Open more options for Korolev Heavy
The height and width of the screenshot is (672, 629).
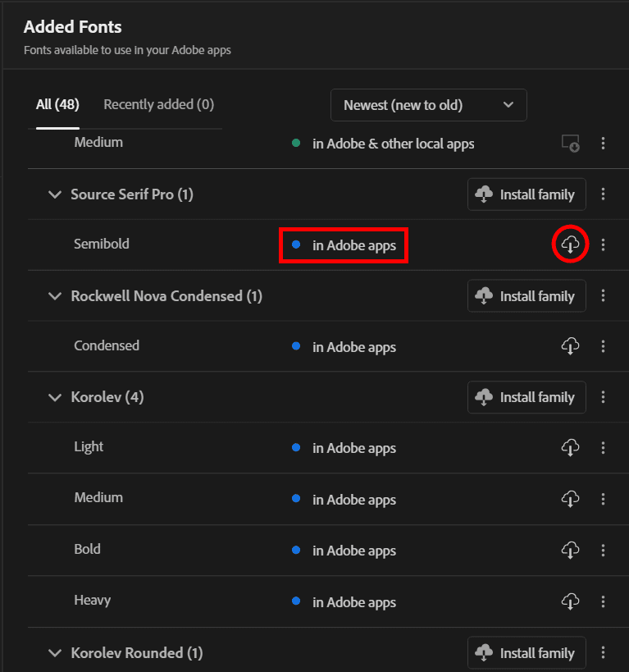tap(604, 601)
